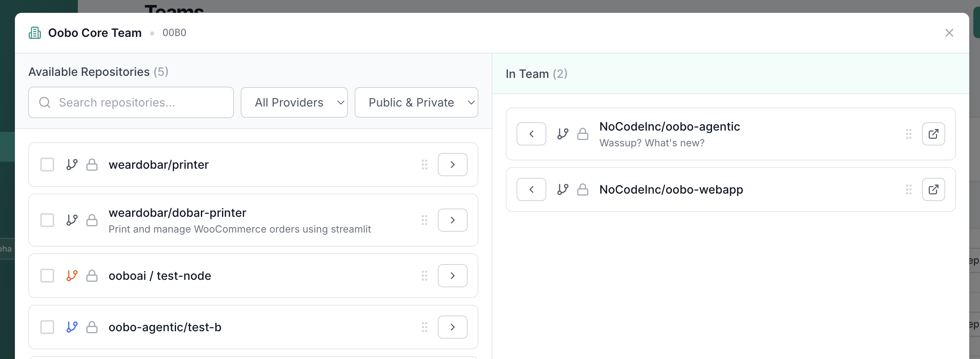980x359 pixels.
Task: Click the lock icon for oobo-agentic/test-b
Action: point(92,327)
